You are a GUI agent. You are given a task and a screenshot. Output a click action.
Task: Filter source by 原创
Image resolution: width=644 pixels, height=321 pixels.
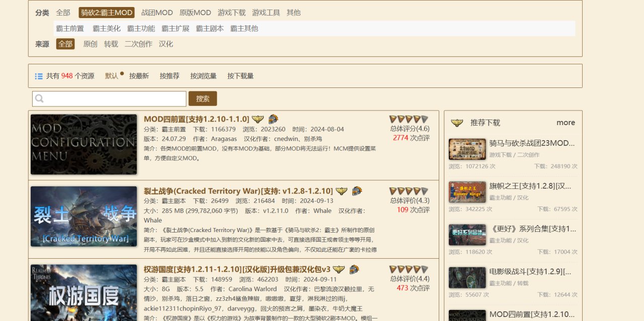(x=90, y=44)
